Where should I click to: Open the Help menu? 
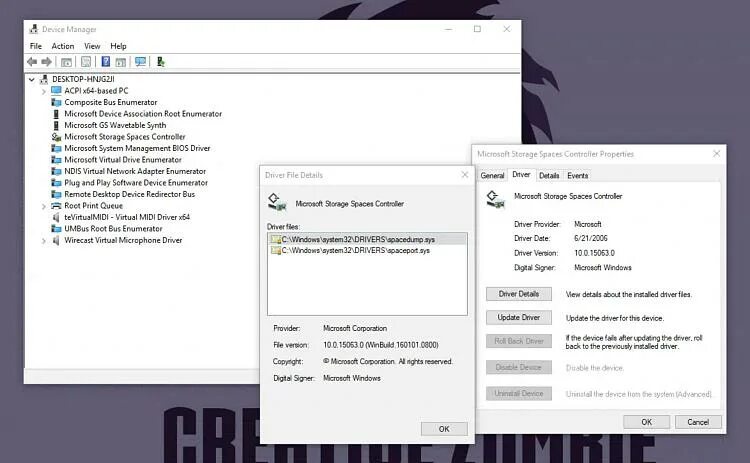pyautogui.click(x=118, y=46)
